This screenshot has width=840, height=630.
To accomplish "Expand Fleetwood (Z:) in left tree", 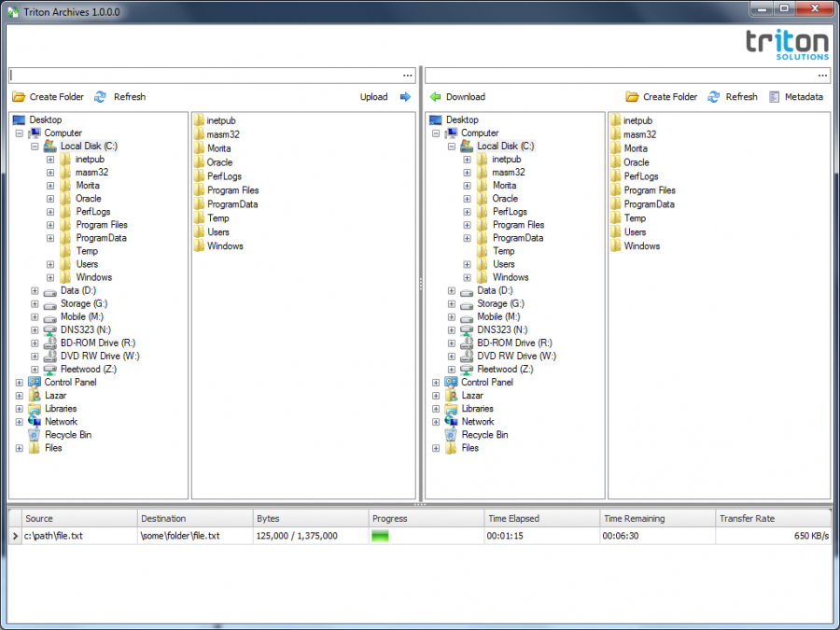I will pos(35,369).
